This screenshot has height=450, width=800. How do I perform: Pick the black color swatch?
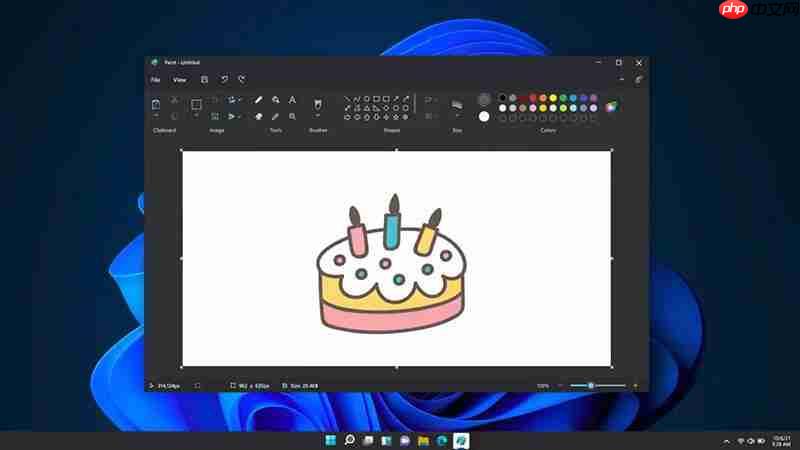[x=503, y=98]
